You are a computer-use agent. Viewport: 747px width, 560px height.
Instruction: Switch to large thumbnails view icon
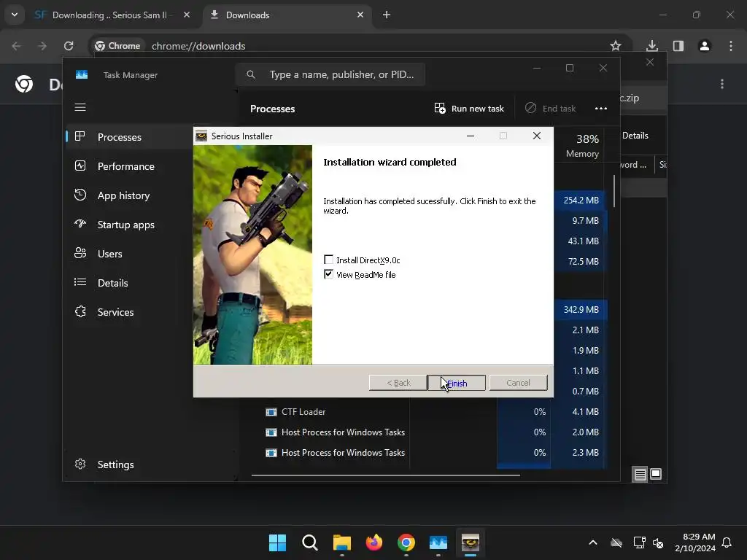click(656, 474)
